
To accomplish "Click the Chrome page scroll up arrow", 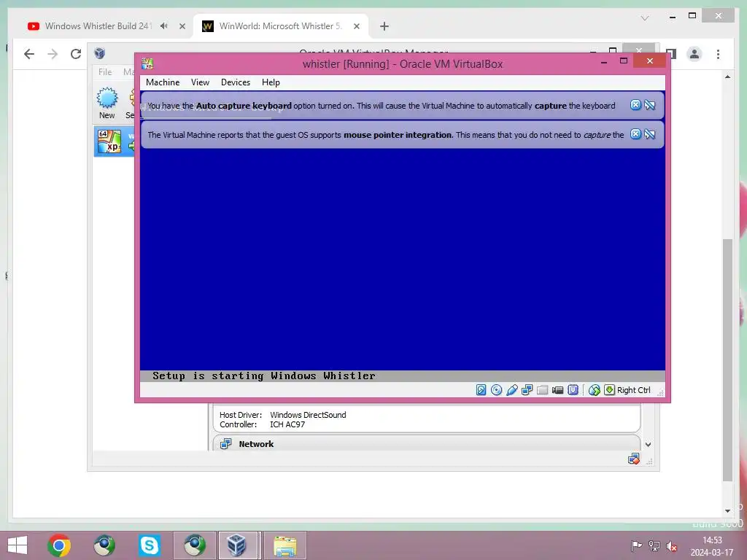I will (727, 77).
